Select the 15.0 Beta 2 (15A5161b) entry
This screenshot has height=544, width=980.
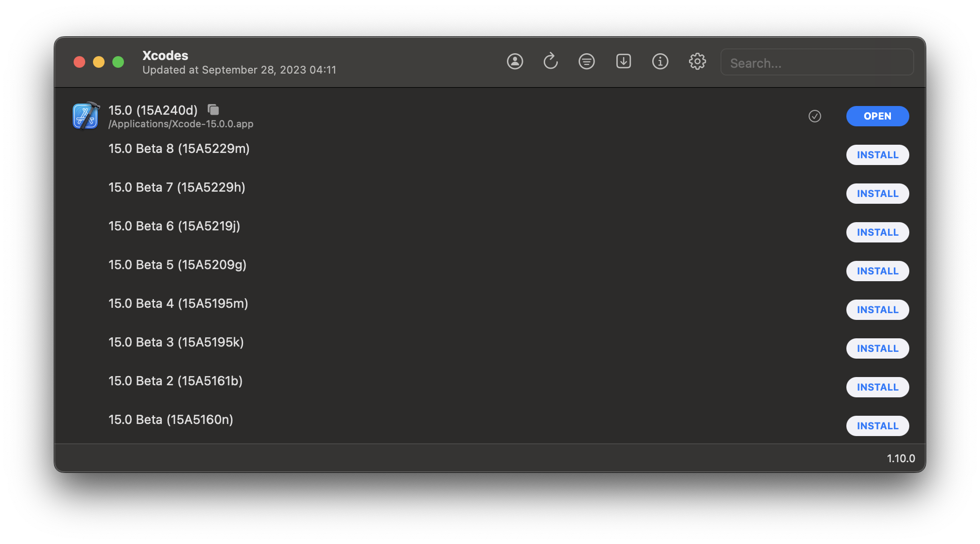[x=490, y=387]
